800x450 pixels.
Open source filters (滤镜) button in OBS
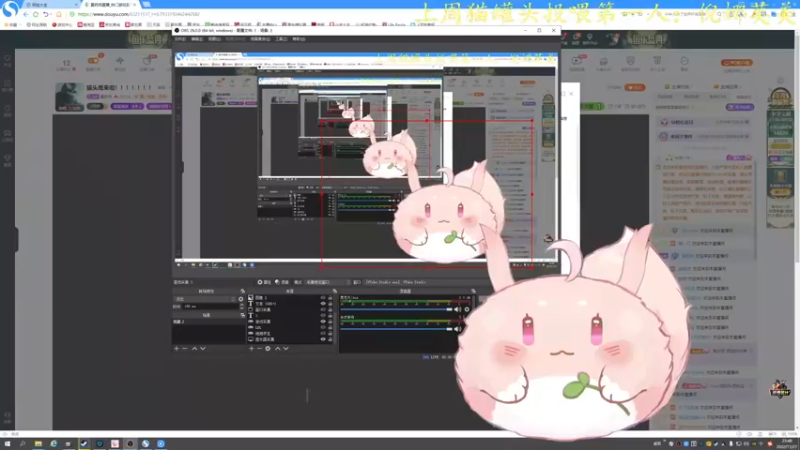coord(282,282)
